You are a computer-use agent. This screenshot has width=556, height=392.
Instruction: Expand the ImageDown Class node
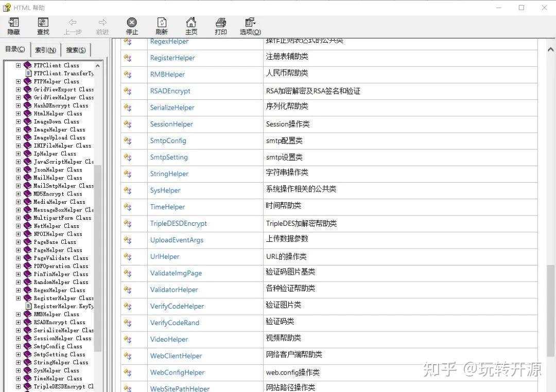[x=18, y=121]
